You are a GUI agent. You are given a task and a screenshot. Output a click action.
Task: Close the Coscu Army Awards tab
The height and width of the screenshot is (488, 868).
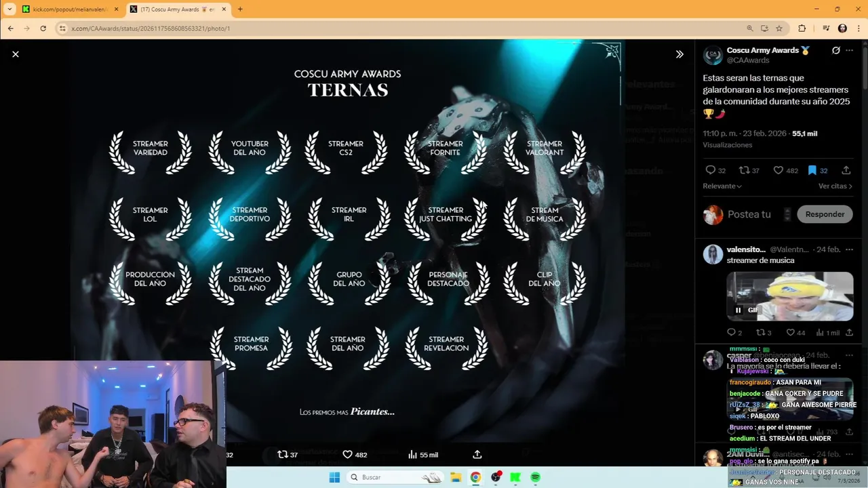click(223, 9)
